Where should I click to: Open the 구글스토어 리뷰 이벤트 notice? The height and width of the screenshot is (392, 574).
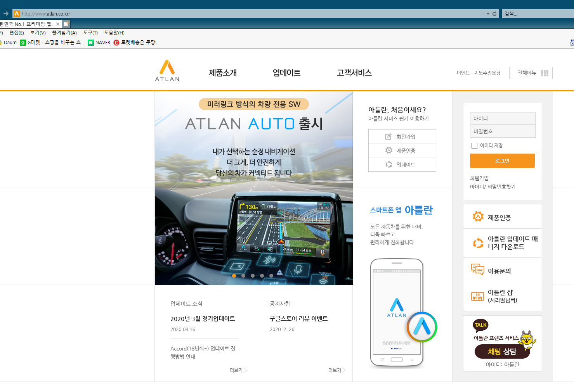298,319
